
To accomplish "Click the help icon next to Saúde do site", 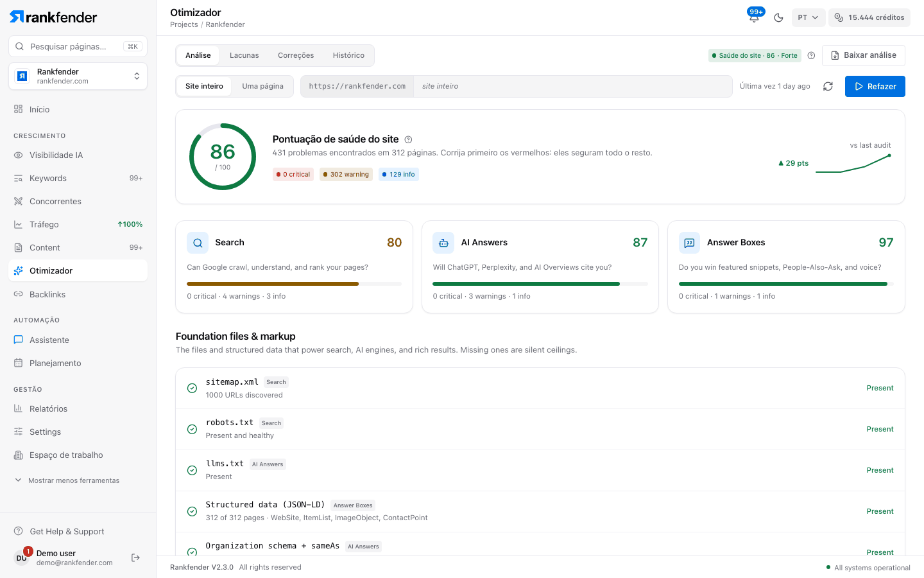I will pyautogui.click(x=811, y=55).
